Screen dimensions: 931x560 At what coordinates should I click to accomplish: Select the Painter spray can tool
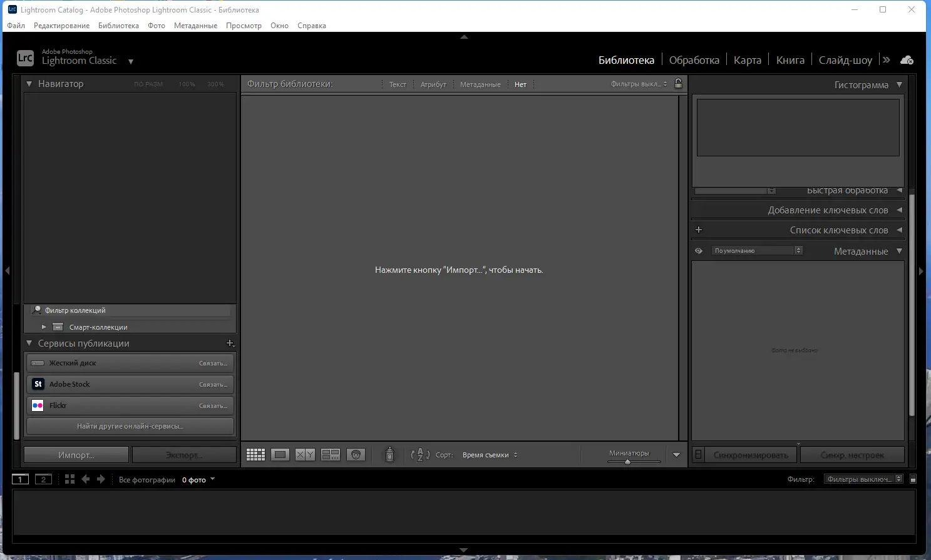point(389,454)
